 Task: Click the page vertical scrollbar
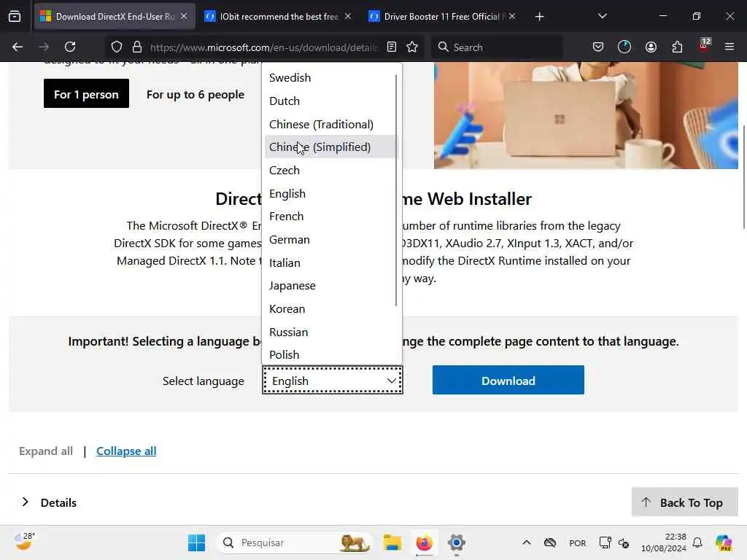(743, 176)
